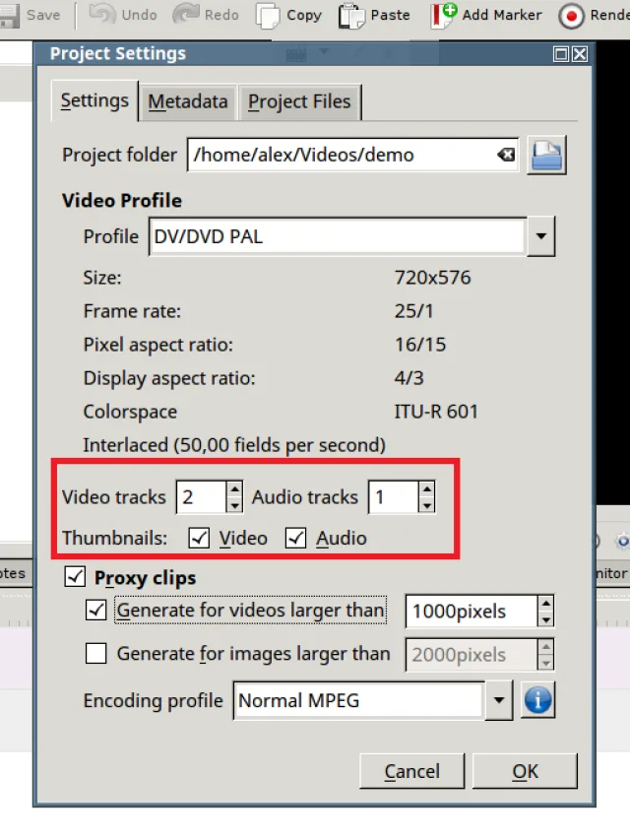This screenshot has width=630, height=840.
Task: Click the Paste toolbar icon
Action: [x=351, y=16]
